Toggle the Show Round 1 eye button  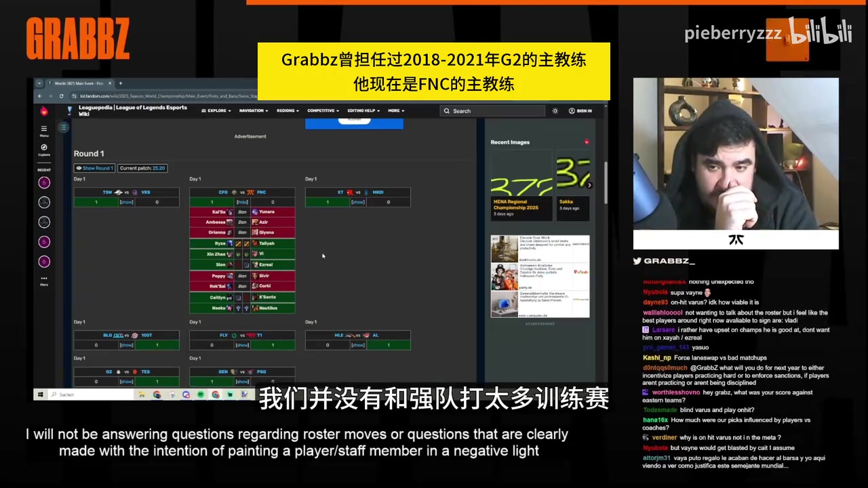[95, 168]
